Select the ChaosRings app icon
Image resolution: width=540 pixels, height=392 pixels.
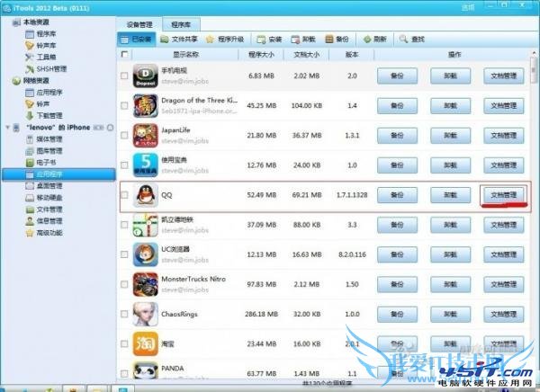(x=145, y=314)
